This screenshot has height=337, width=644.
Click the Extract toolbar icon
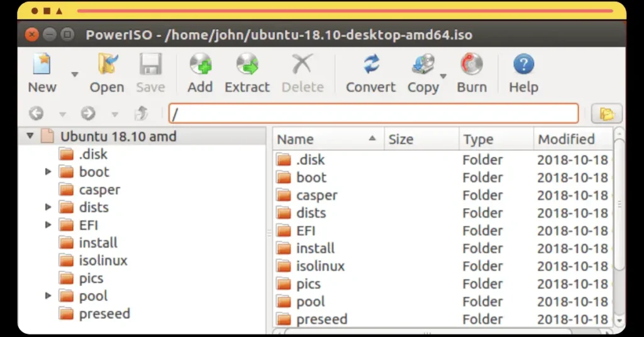click(247, 64)
